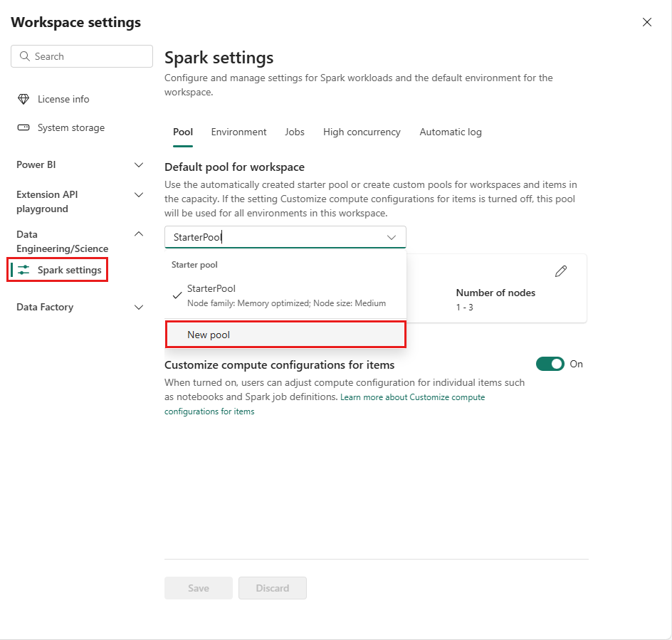Screen dimensions: 672x640
Task: Collapse the Data Engineering/Science section
Action: pos(138,234)
